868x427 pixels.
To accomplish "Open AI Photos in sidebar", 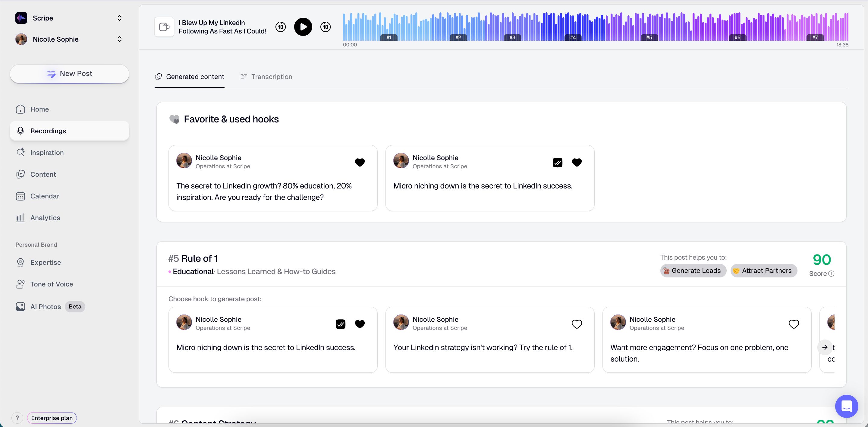I will pyautogui.click(x=46, y=307).
